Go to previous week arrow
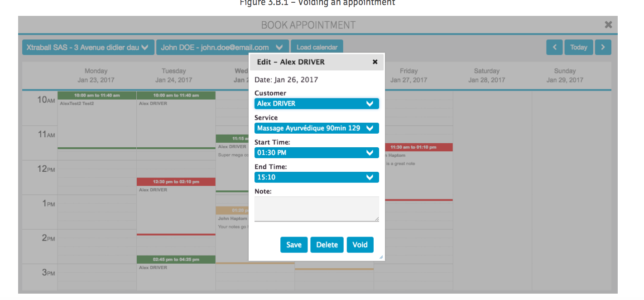This screenshot has width=644, height=300. tap(554, 47)
